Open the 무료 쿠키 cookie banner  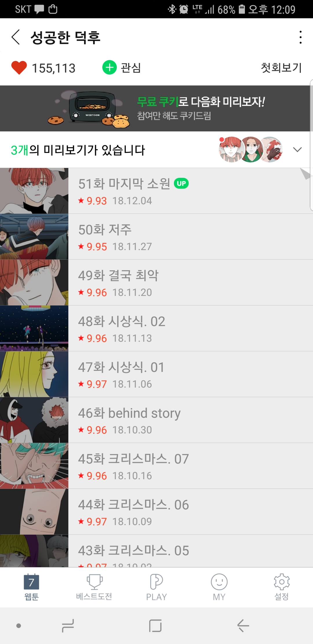pyautogui.click(x=156, y=108)
